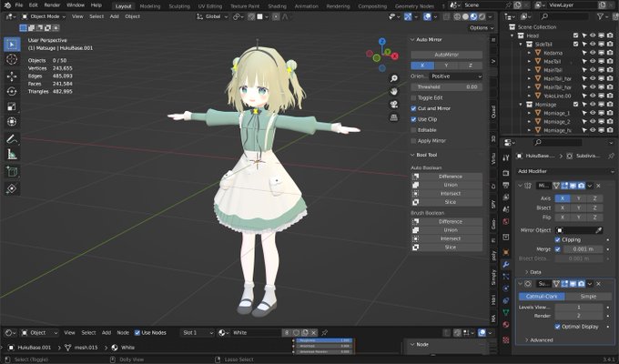
Task: Open the Material properties tab icon
Action: (x=506, y=325)
